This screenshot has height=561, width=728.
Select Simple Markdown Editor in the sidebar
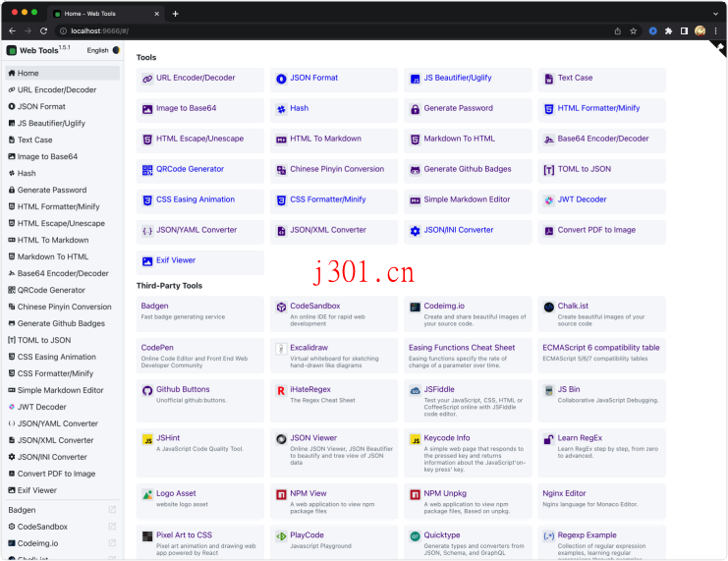(x=62, y=390)
